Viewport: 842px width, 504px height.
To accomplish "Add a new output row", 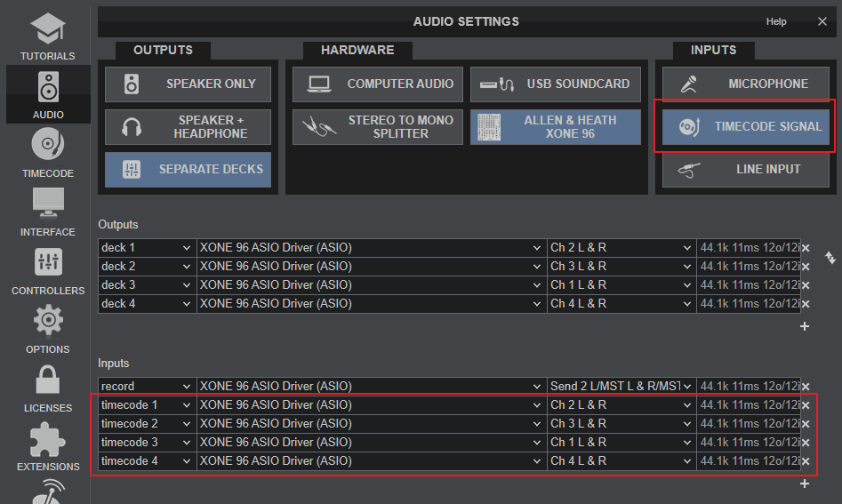I will click(x=805, y=326).
